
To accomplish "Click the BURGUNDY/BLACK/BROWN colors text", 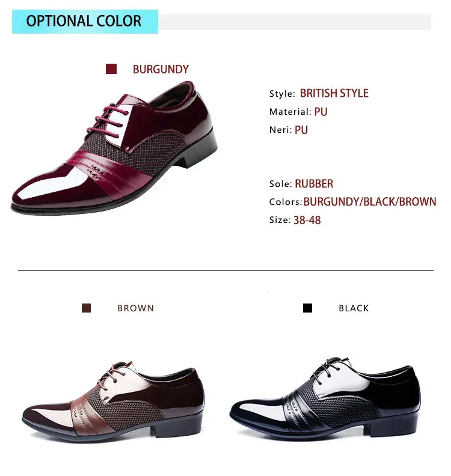I will [370, 201].
